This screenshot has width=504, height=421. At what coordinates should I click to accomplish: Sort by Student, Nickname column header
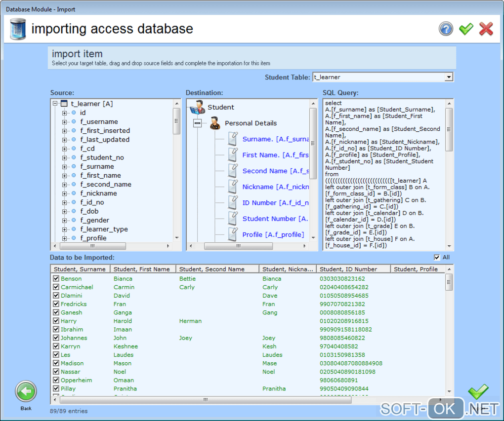pos(288,269)
